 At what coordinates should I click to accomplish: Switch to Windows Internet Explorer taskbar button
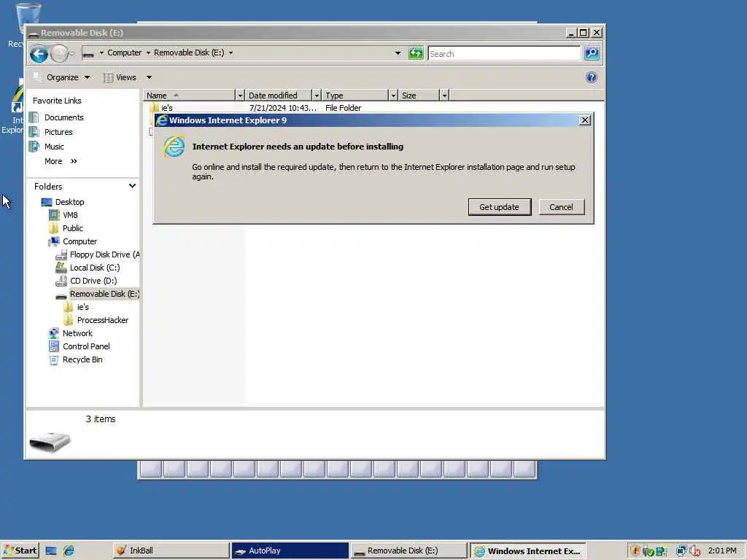(x=528, y=551)
